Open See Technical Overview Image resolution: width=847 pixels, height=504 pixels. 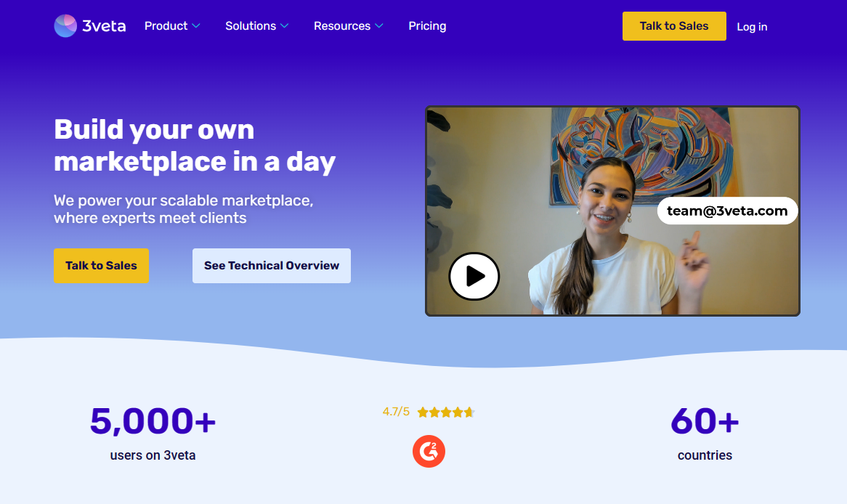(271, 265)
